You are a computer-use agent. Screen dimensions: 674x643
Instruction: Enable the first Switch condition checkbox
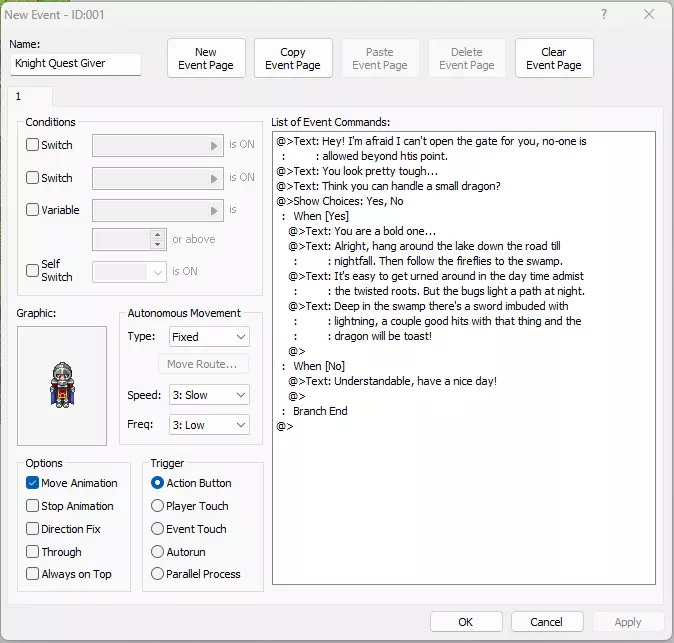click(x=33, y=145)
